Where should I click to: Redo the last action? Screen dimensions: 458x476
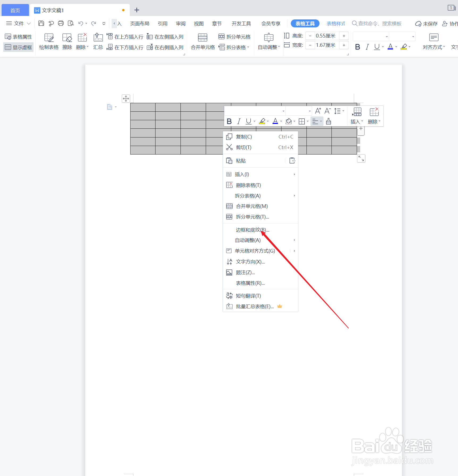(x=94, y=23)
